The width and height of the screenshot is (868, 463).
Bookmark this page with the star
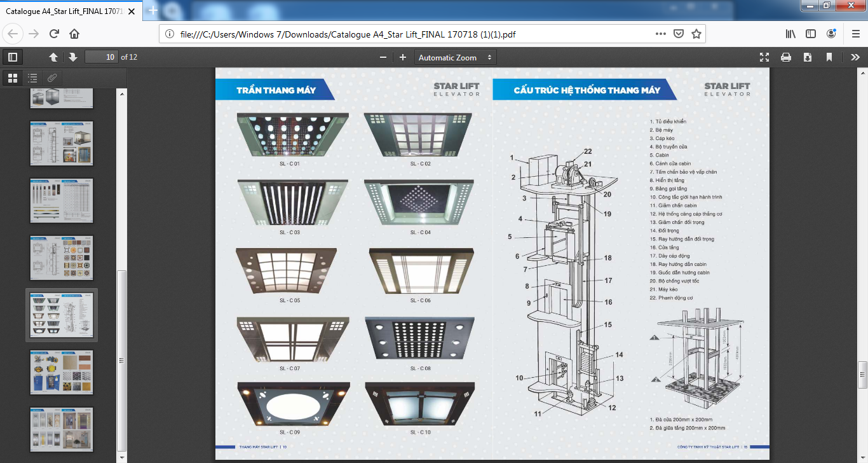point(696,34)
